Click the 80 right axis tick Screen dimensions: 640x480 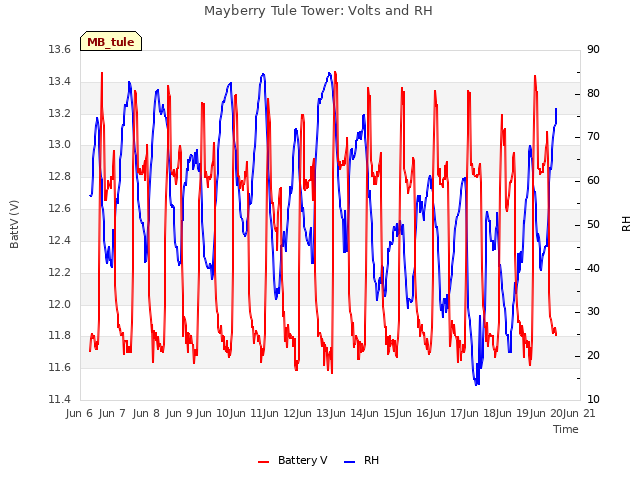pos(593,93)
